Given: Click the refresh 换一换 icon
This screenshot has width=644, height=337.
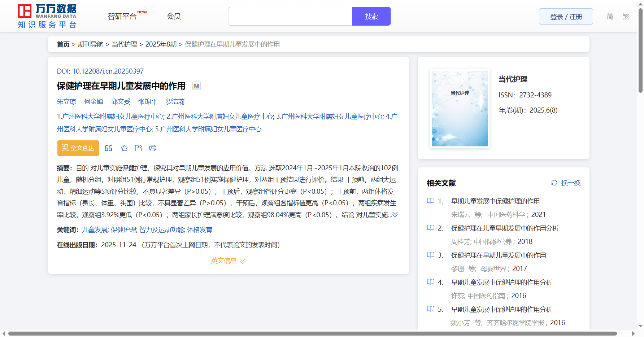Looking at the screenshot, I should tap(554, 183).
